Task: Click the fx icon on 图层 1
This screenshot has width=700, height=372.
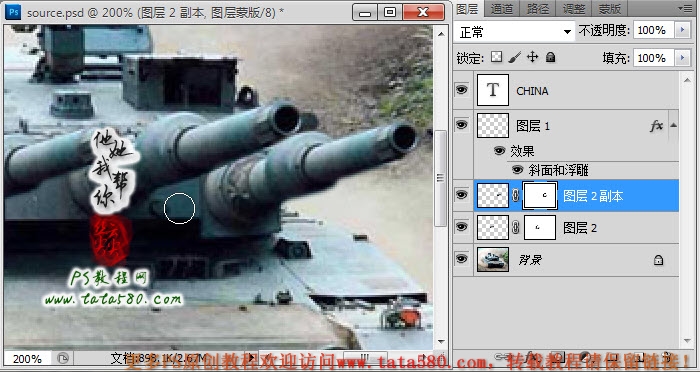Action: point(656,126)
